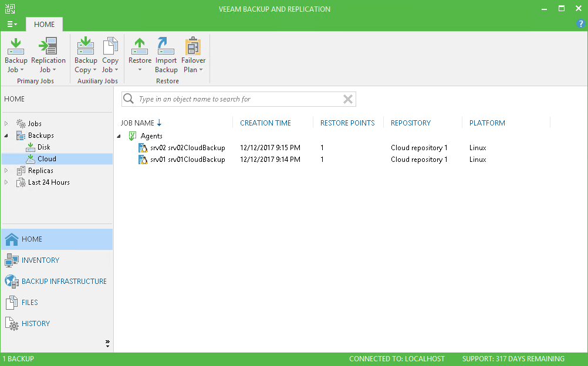Open the Copy Job dropdown arrow
588x366 pixels.
116,70
